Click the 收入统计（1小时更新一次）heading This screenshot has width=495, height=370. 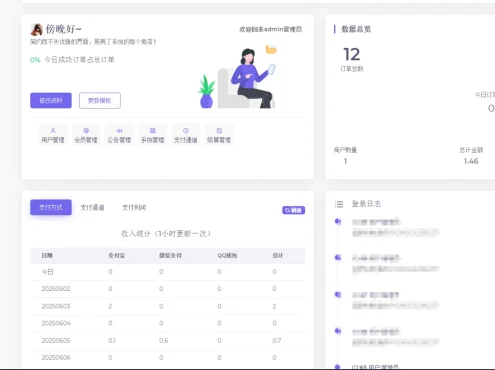(x=166, y=234)
